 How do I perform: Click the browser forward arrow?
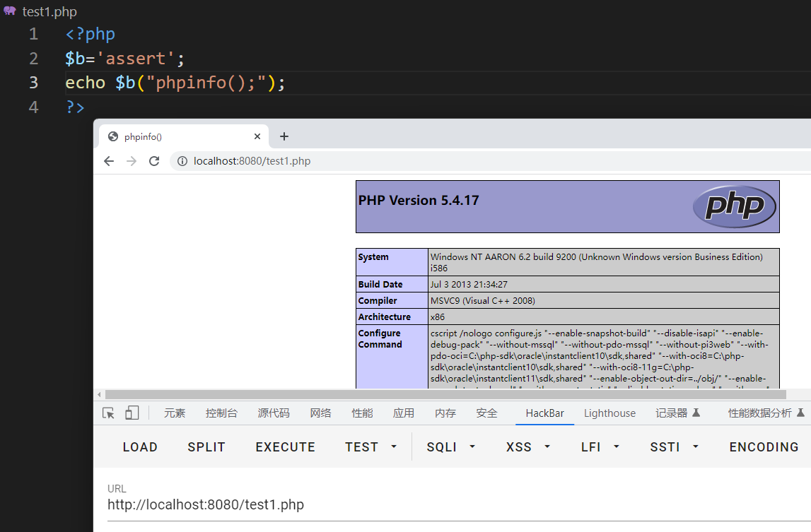click(x=132, y=161)
